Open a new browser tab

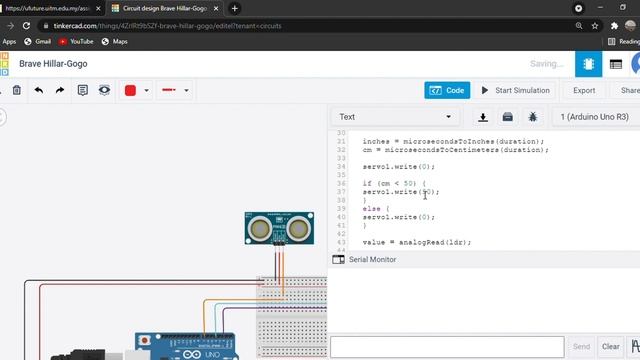tap(234, 8)
